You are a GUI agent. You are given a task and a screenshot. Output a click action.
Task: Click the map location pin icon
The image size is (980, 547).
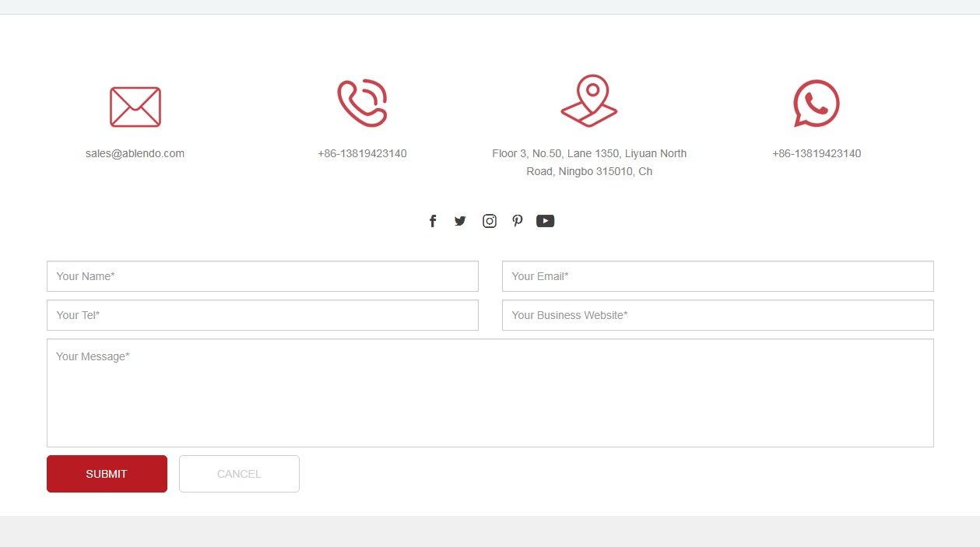589,101
